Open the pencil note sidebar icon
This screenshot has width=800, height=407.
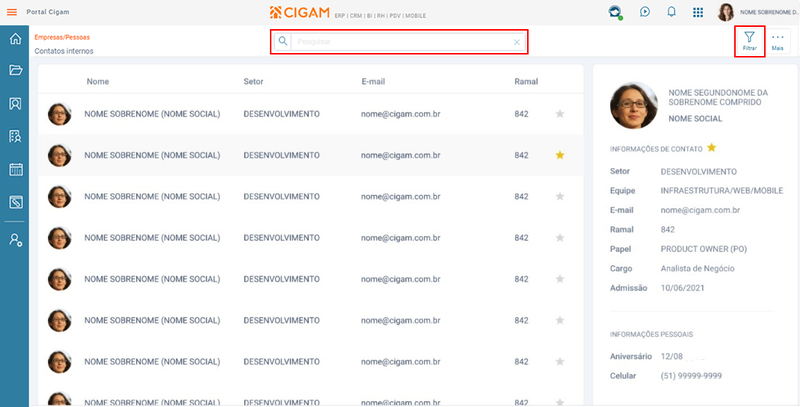(x=15, y=202)
